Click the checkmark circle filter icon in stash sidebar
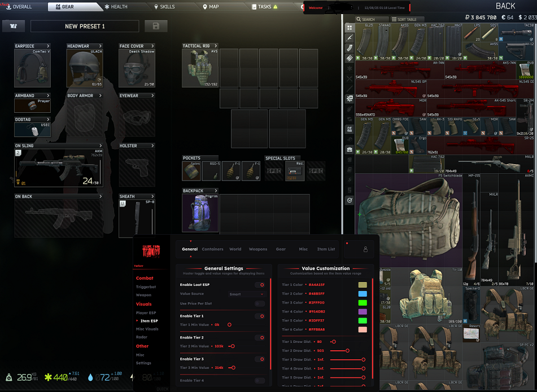The height and width of the screenshot is (392, 537). coord(350,200)
